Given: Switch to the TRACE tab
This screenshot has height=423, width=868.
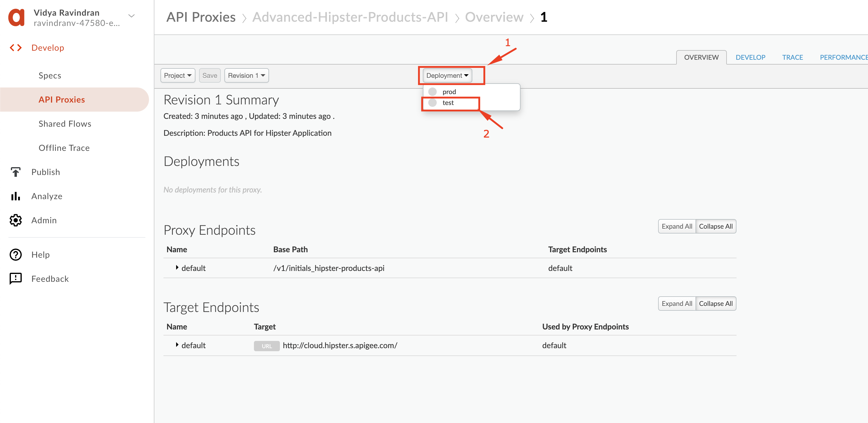Looking at the screenshot, I should (x=793, y=57).
